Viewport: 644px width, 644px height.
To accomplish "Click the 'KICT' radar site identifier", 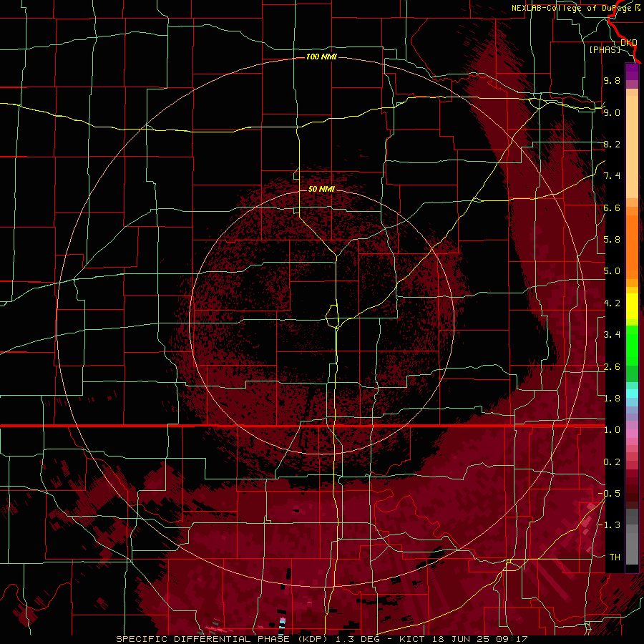I will click(x=413, y=639).
